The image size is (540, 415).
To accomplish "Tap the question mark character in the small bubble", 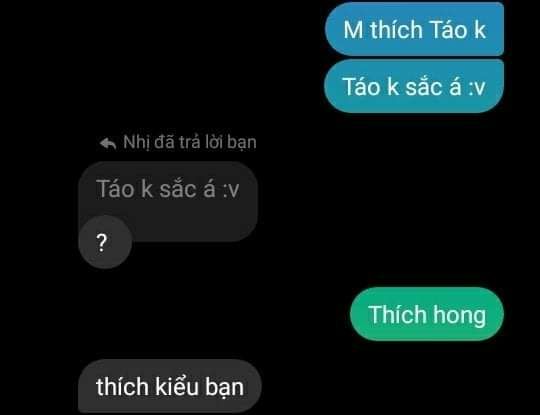I will pyautogui.click(x=102, y=243).
